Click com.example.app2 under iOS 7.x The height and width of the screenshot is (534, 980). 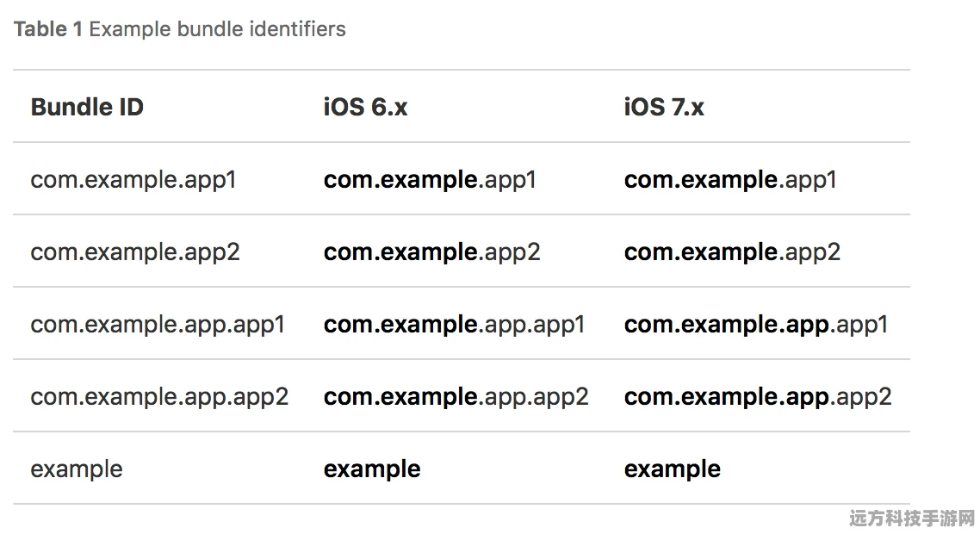pos(732,252)
